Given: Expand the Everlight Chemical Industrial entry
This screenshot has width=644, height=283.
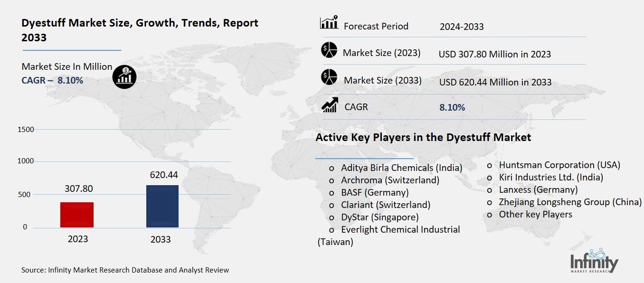Looking at the screenshot, I should (400, 229).
